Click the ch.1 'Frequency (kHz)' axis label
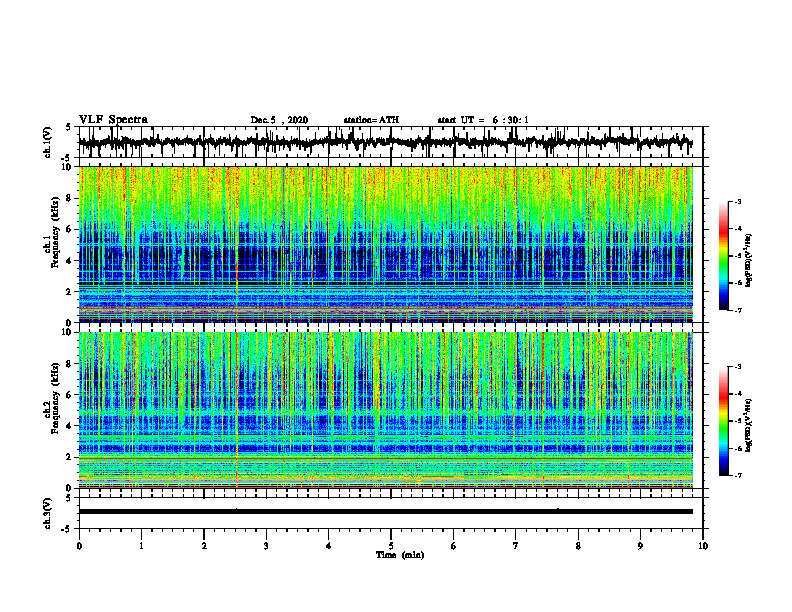The width and height of the screenshot is (792, 612). pos(55,233)
